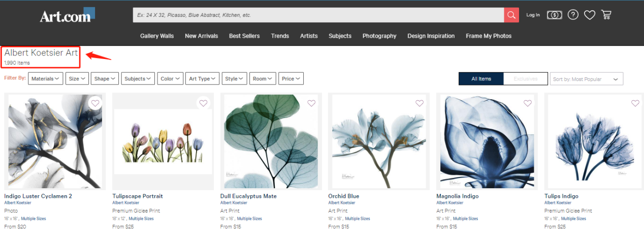
Task: Click the Indigo Luster Cyclamen 2 title
Action: [x=38, y=196]
